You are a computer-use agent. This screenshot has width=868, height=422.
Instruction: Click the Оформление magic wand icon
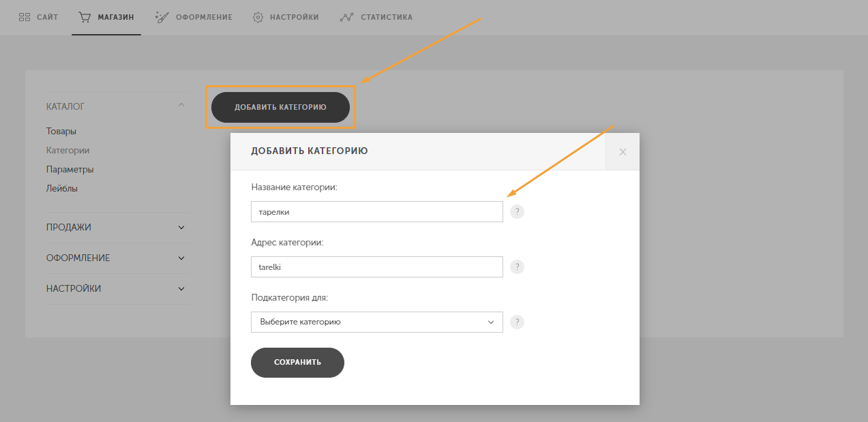click(x=162, y=17)
